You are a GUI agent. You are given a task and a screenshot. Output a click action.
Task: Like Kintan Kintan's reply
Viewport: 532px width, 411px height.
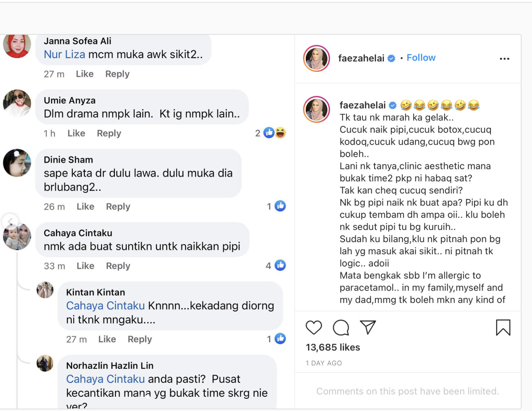[x=107, y=339]
